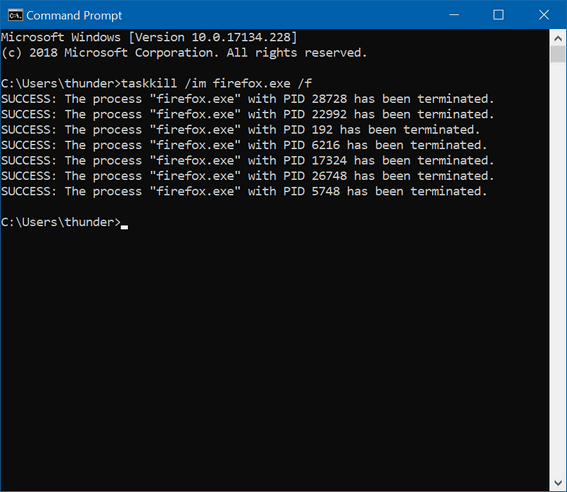Click the Command Prompt title text
The height and width of the screenshot is (492, 567).
click(x=74, y=16)
